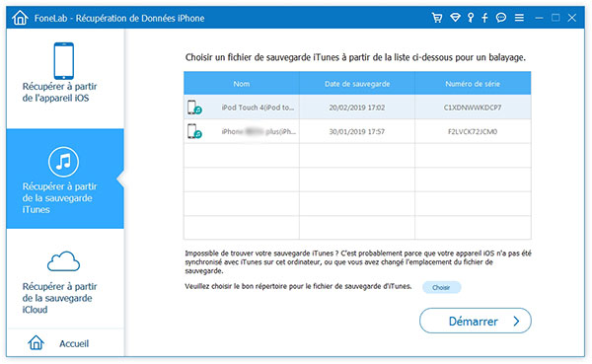592x364 pixels.
Task: Maximize the FoneLab window
Action: (555, 18)
